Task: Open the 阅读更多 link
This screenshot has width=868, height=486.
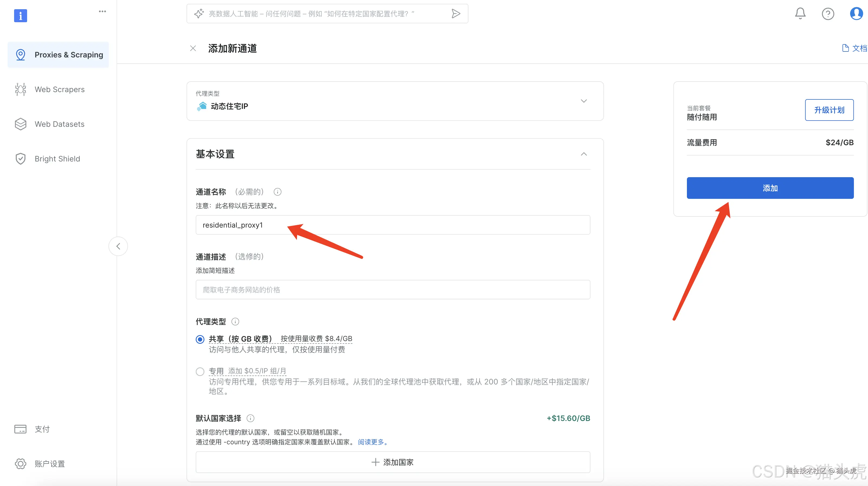Action: click(372, 442)
